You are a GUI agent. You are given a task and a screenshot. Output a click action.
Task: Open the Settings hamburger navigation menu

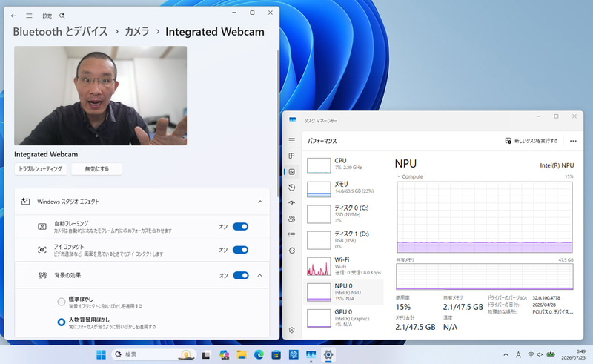click(29, 16)
